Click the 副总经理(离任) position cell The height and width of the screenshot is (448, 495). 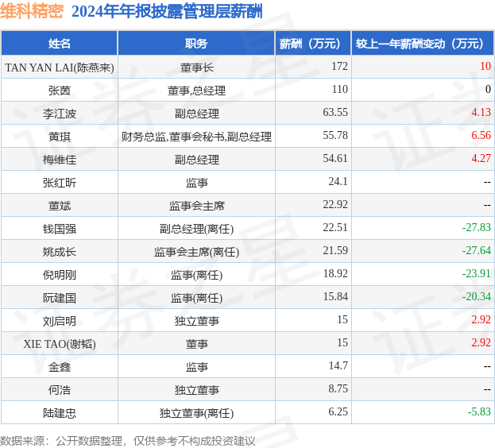point(196,229)
